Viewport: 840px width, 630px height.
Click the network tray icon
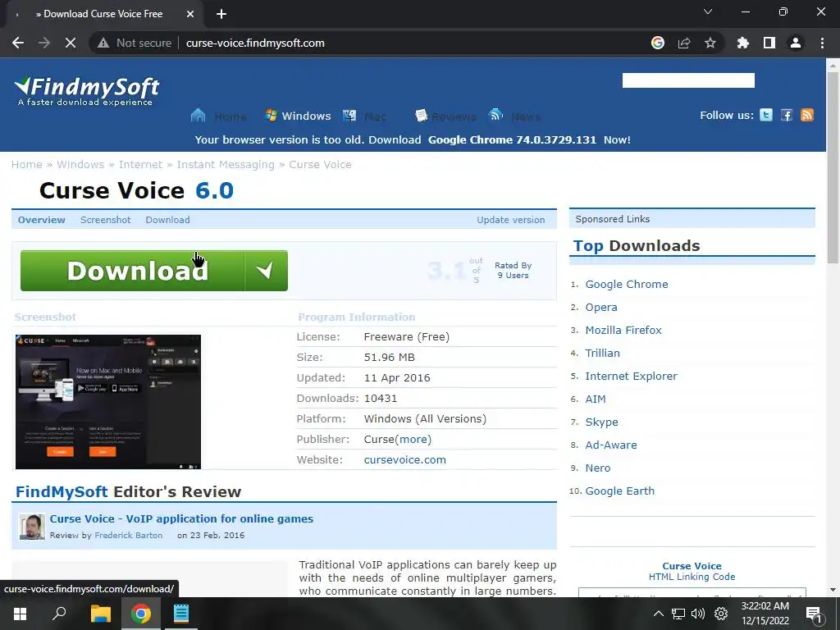678,614
